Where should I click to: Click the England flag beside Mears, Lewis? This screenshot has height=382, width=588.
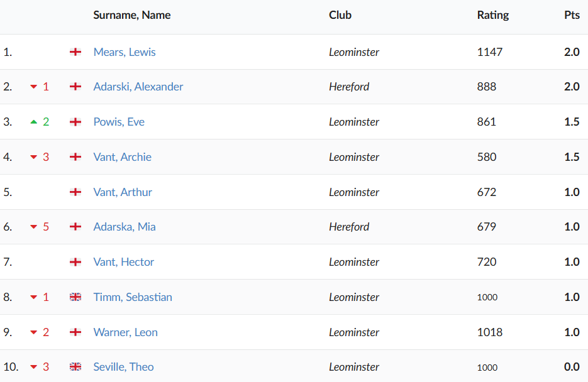coord(75,52)
